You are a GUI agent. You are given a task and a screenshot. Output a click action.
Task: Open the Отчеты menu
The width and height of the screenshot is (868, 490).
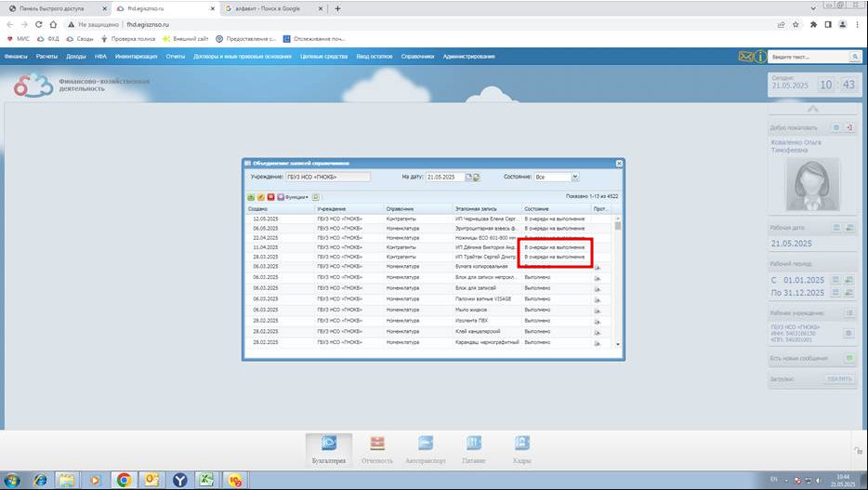[x=176, y=57]
